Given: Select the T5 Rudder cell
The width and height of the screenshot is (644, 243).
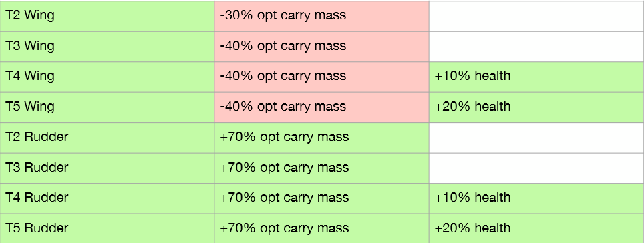Looking at the screenshot, I should [x=107, y=228].
